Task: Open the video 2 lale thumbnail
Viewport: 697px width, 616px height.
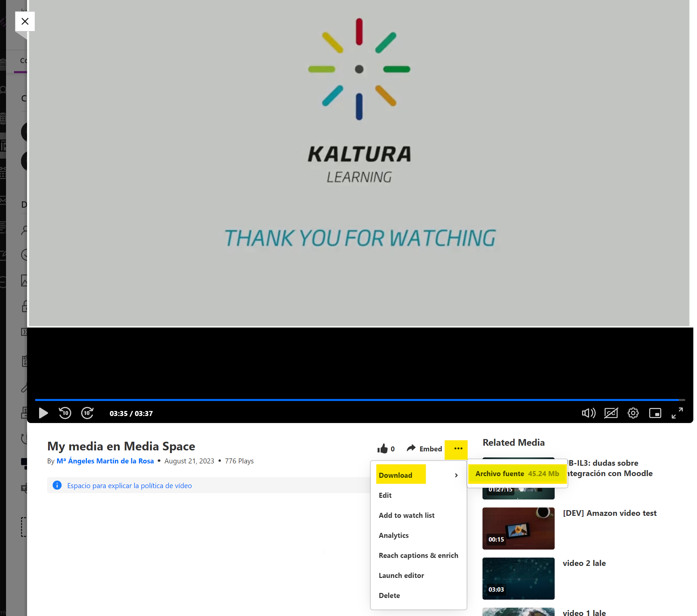Action: (518, 579)
